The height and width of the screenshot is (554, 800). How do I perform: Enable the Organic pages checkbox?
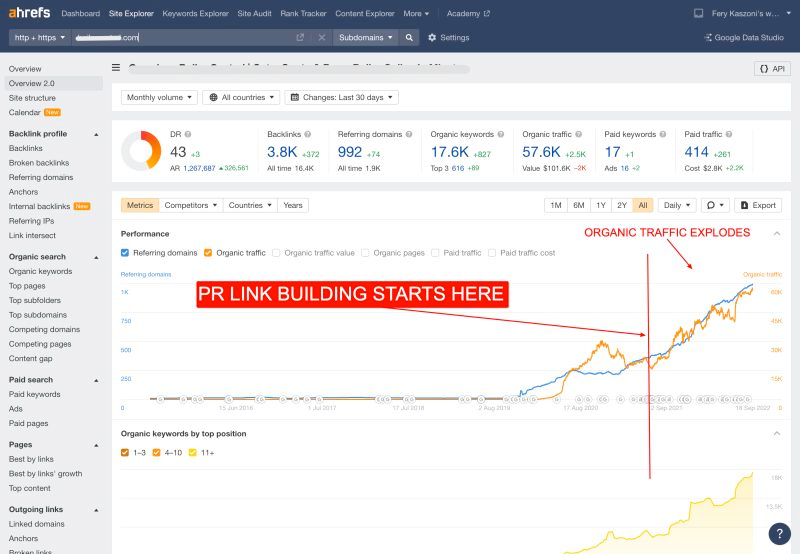point(365,253)
